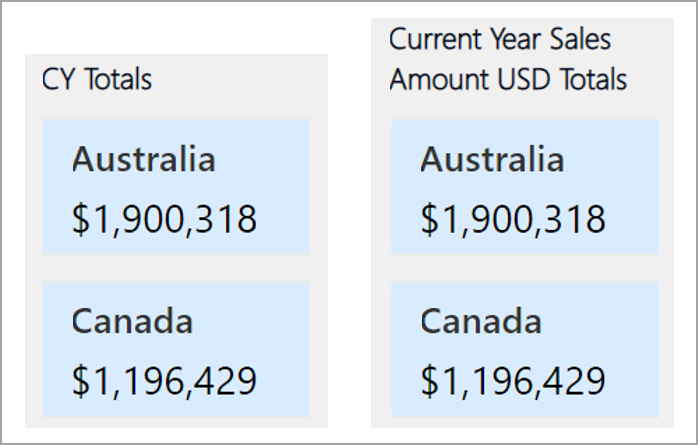
Task: Click Canada label in Current Year Sales visual
Action: pyautogui.click(x=481, y=321)
